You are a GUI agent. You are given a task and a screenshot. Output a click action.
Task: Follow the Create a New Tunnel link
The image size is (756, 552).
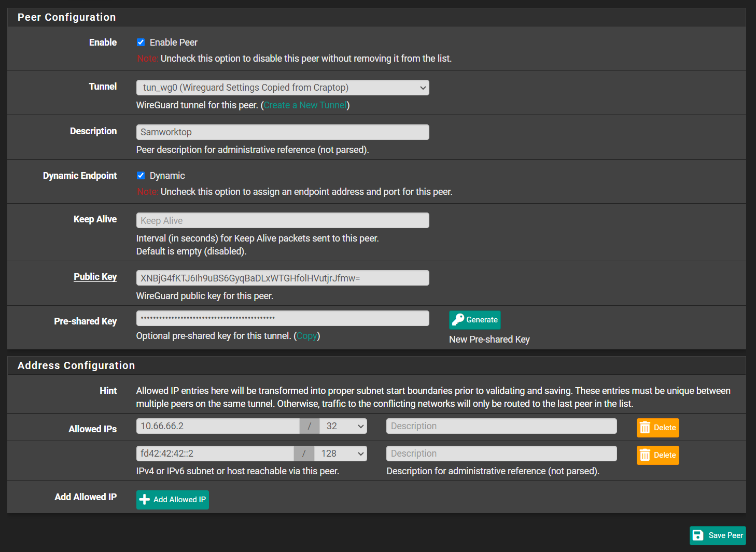(x=305, y=105)
